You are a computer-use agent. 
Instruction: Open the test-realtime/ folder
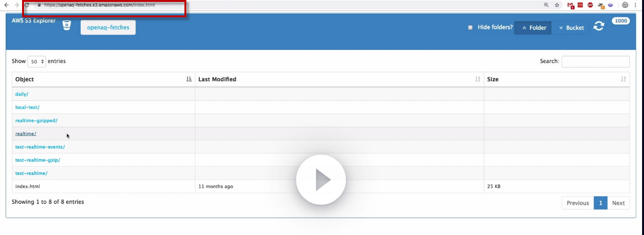pos(31,173)
